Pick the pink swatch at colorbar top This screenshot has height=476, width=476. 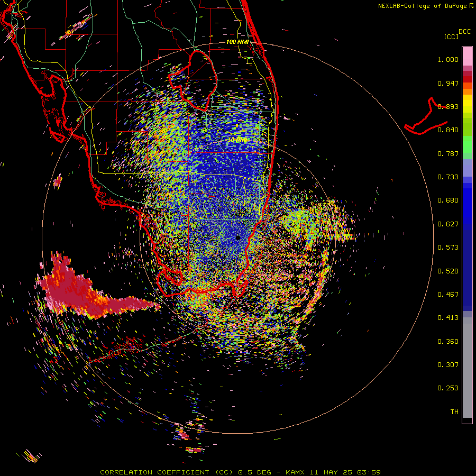[467, 56]
